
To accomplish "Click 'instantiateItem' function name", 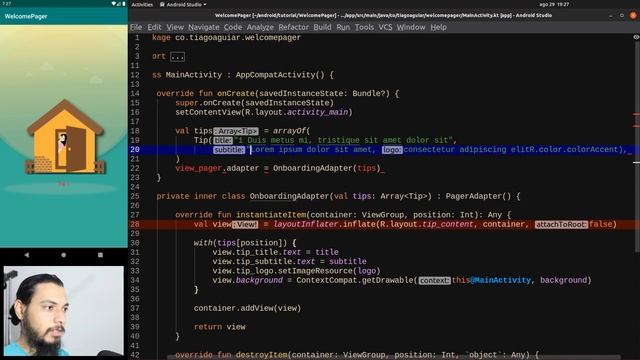I will pyautogui.click(x=271, y=215).
